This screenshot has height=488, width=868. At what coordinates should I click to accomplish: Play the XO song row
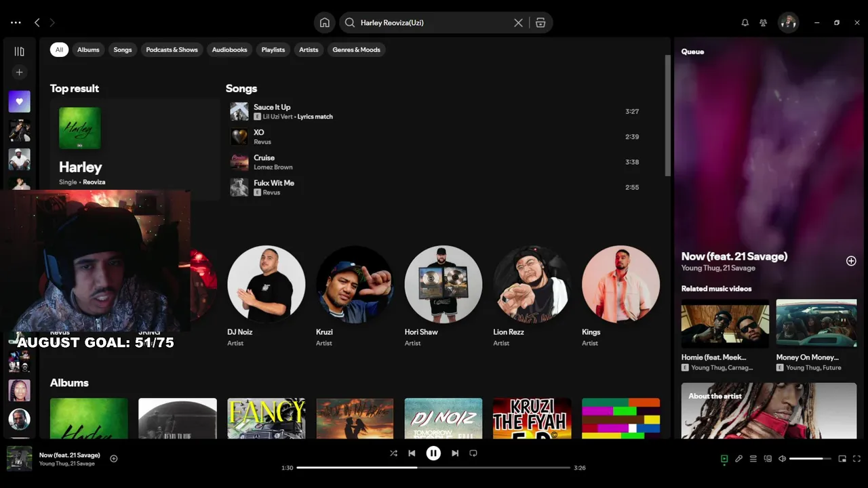pyautogui.click(x=438, y=137)
